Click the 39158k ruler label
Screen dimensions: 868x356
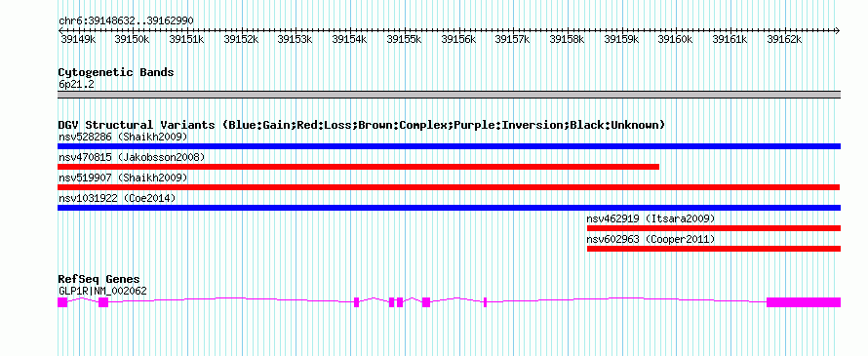pyautogui.click(x=568, y=40)
